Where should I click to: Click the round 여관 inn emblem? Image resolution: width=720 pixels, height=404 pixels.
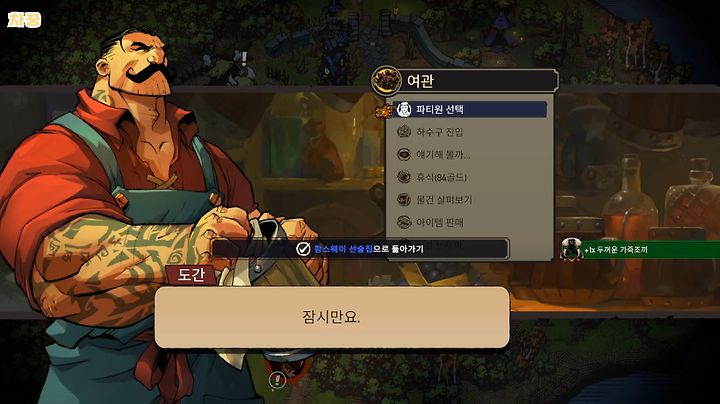click(x=386, y=81)
